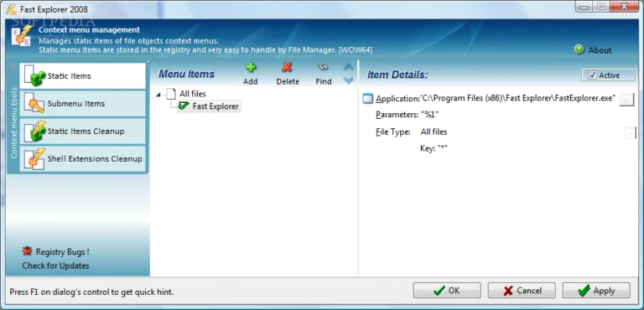This screenshot has width=644, height=310.
Task: Open Static Items Cleanup section
Action: (82, 131)
